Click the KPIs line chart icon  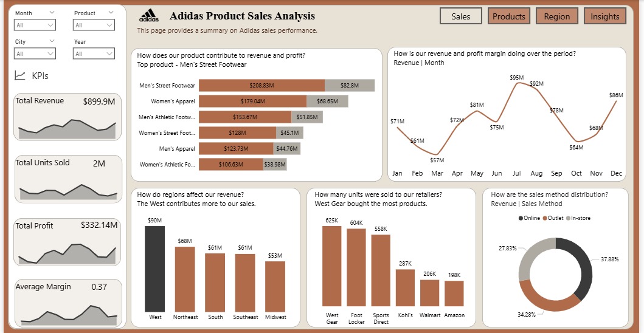point(20,76)
